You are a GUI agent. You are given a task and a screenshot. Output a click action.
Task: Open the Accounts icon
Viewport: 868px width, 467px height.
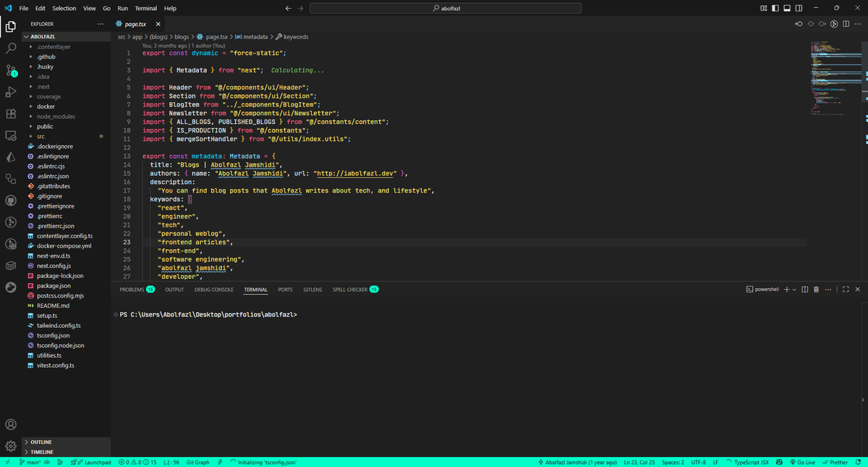[11, 424]
